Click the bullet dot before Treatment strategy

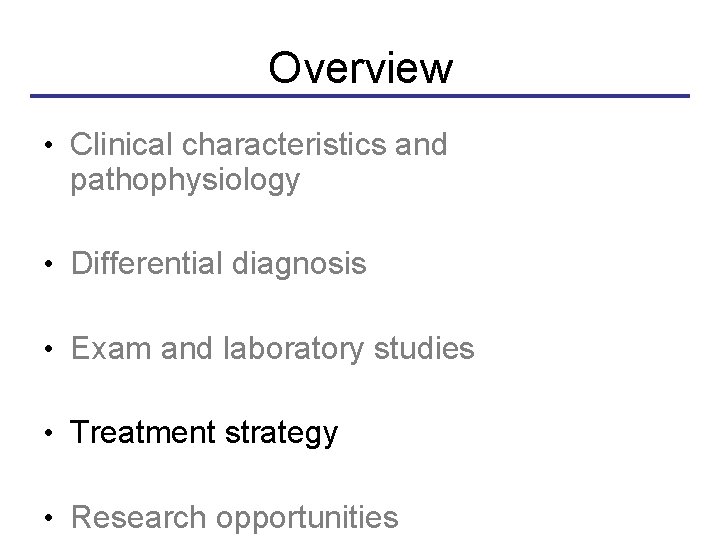click(48, 434)
